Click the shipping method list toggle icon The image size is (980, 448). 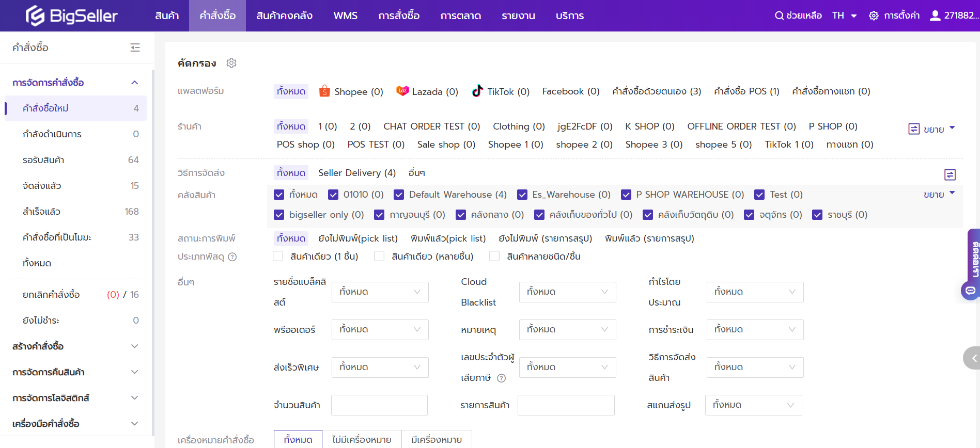pos(950,174)
